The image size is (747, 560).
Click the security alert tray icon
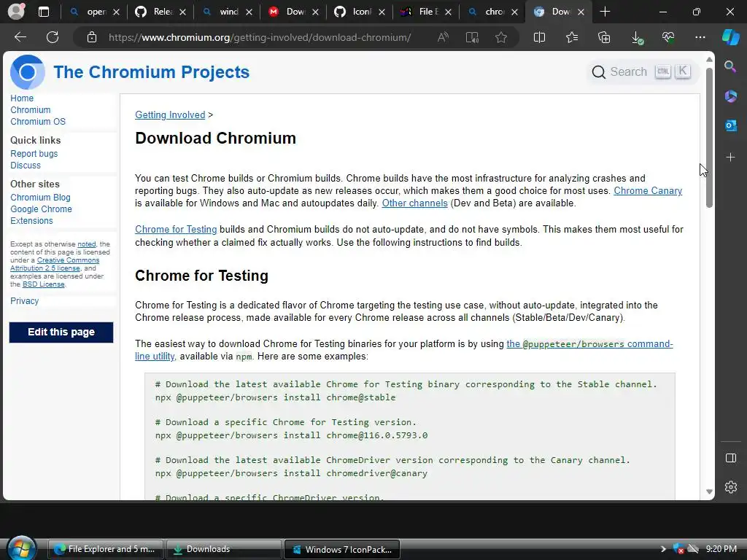pyautogui.click(x=678, y=549)
